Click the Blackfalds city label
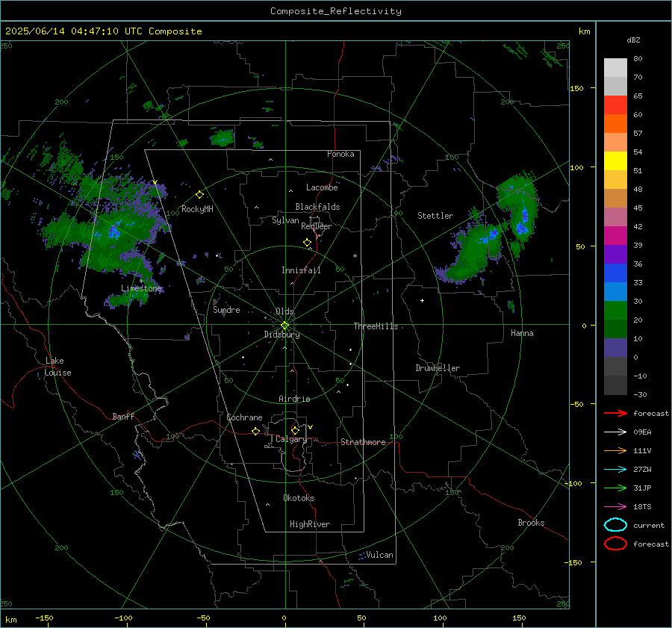This screenshot has height=628, width=672. (317, 207)
